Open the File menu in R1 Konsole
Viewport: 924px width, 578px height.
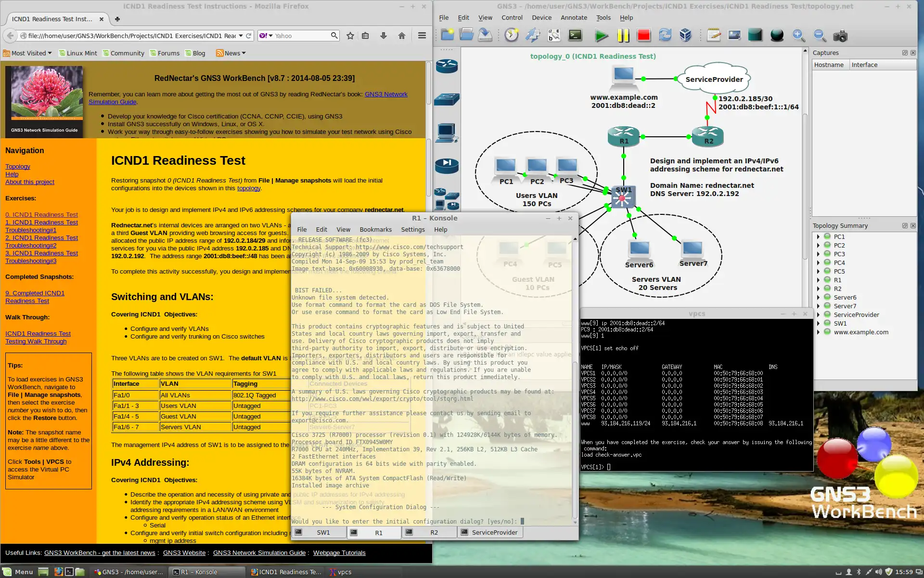pos(302,229)
